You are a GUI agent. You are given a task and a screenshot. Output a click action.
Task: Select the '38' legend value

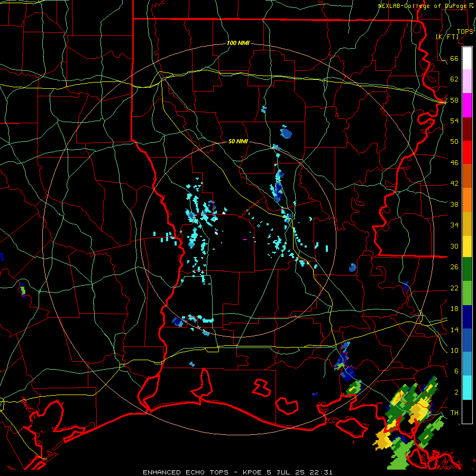coord(454,204)
